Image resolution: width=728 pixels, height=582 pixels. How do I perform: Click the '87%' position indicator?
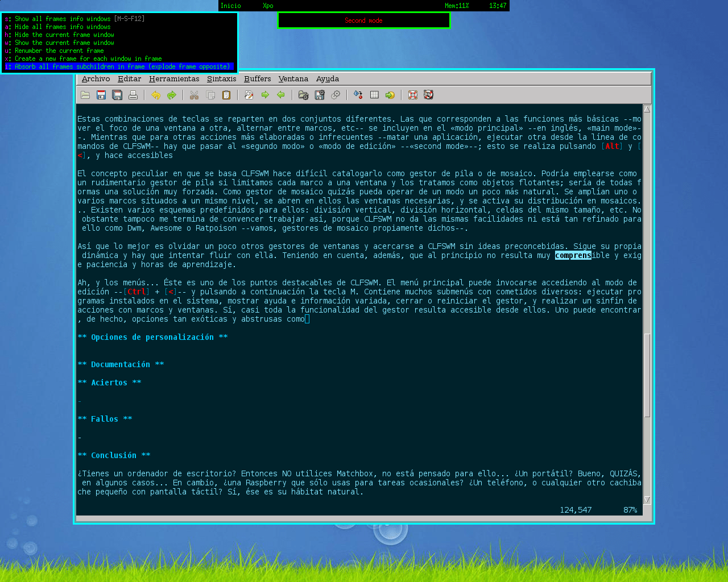[x=630, y=510]
